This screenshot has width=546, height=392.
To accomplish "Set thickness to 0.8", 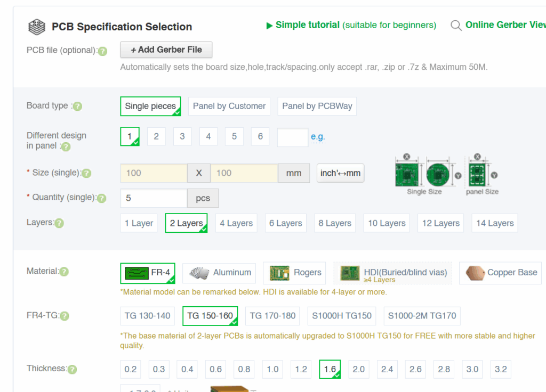I will click(244, 370).
